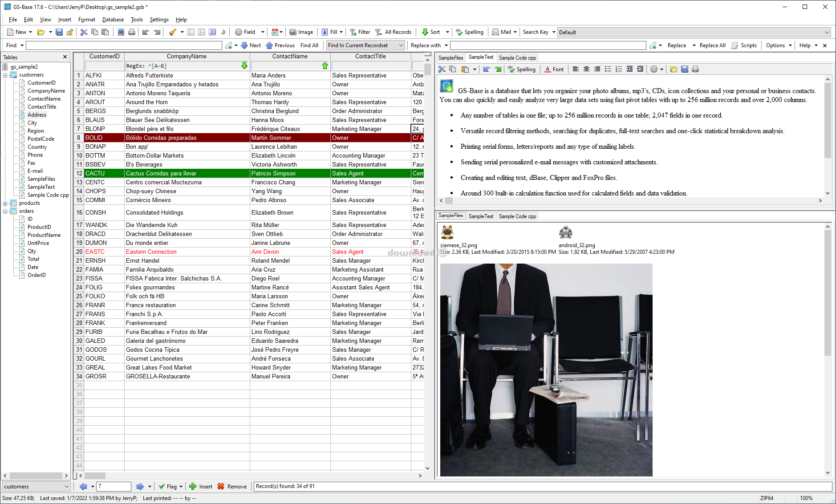Expand the products table tree node

[x=5, y=203]
